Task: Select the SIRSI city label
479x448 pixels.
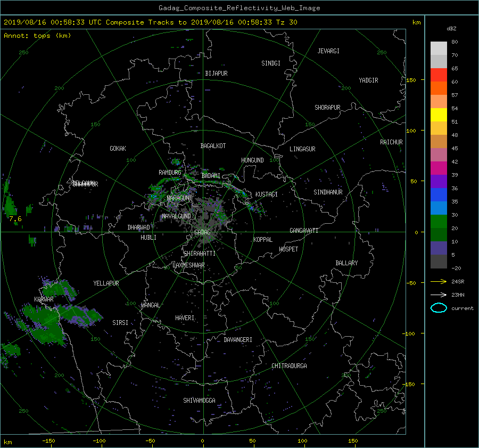Action: [x=120, y=323]
